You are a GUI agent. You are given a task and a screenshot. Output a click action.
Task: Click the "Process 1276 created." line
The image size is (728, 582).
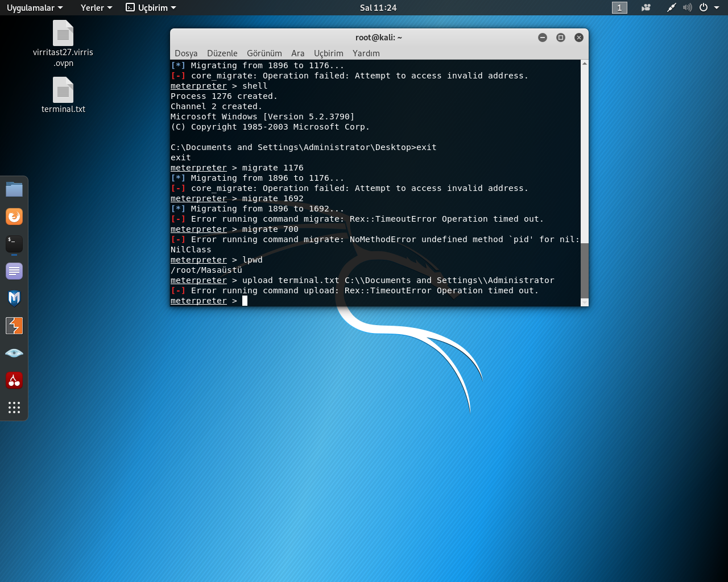coord(224,96)
